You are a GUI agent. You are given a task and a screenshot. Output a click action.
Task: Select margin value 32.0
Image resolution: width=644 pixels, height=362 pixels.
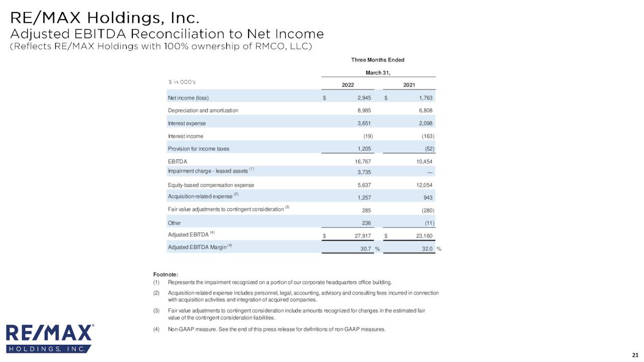tap(428, 248)
